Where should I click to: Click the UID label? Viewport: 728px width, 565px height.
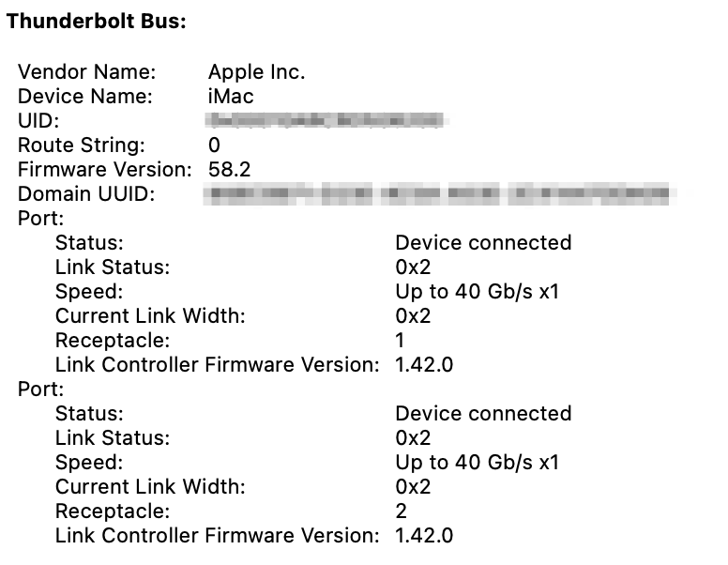coord(38,120)
